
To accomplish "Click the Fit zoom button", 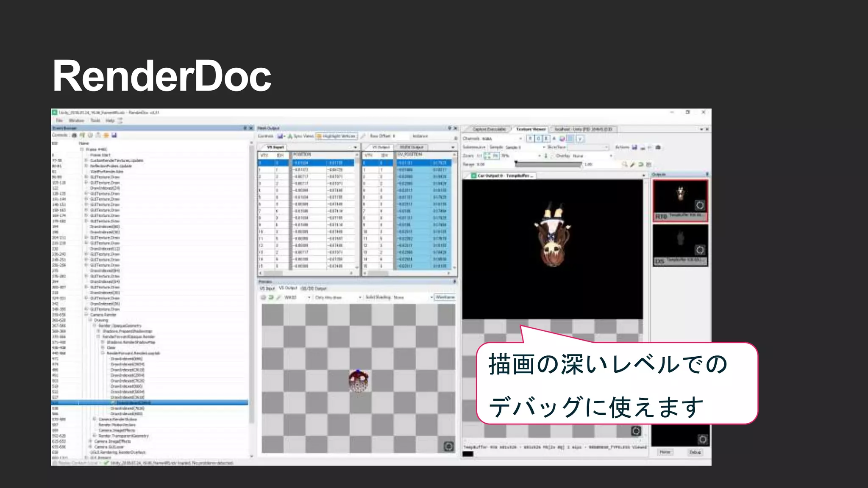I will pos(495,156).
